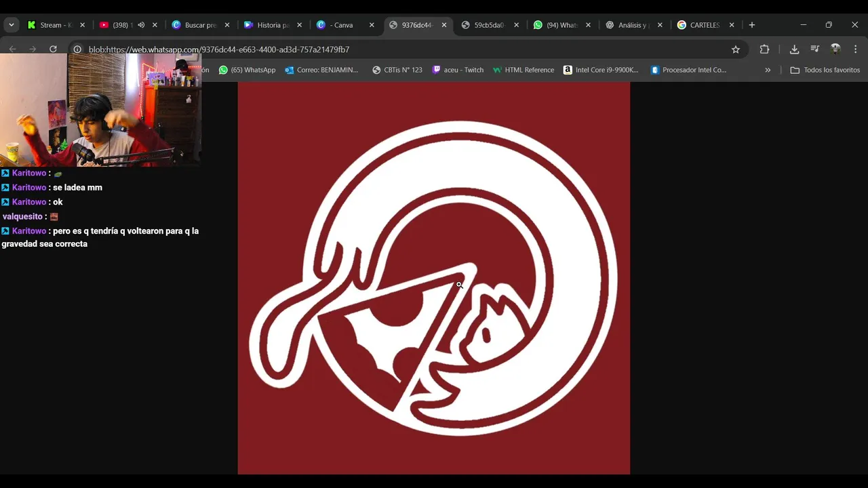Image resolution: width=868 pixels, height=488 pixels.
Task: Open the Intel Core i9-9900K bookmark
Action: coord(601,70)
